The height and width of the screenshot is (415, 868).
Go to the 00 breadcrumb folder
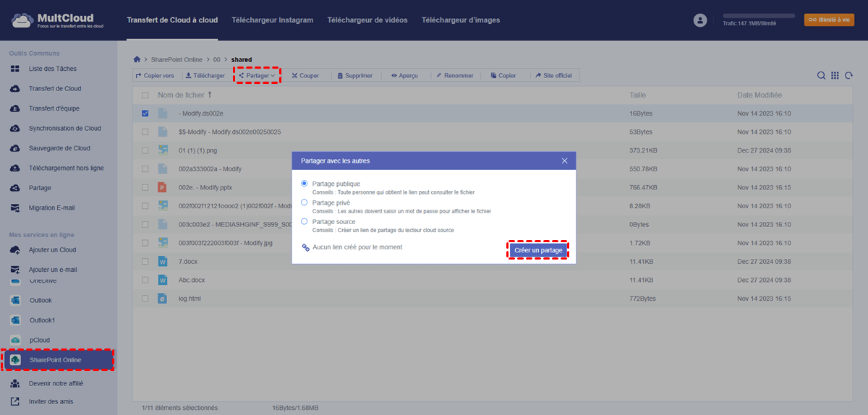pyautogui.click(x=216, y=59)
